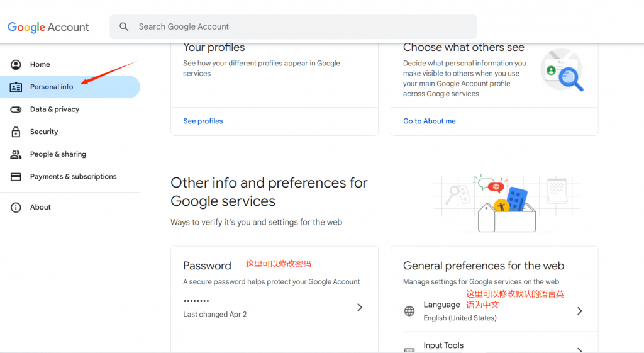Click the Search Google Account field
This screenshot has width=644, height=353.
coord(293,26)
